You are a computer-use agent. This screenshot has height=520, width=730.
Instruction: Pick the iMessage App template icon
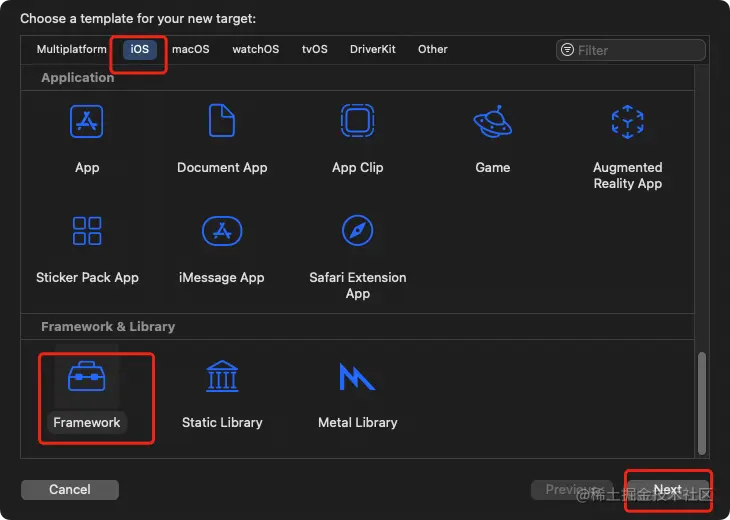tap(222, 230)
